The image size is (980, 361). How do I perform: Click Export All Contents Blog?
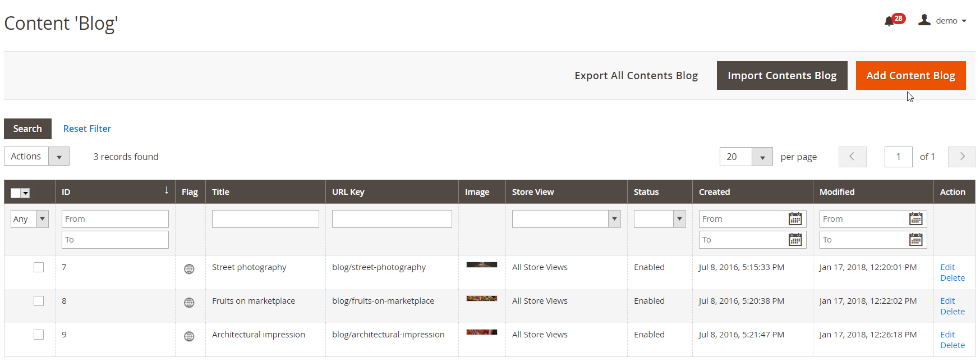(x=636, y=75)
